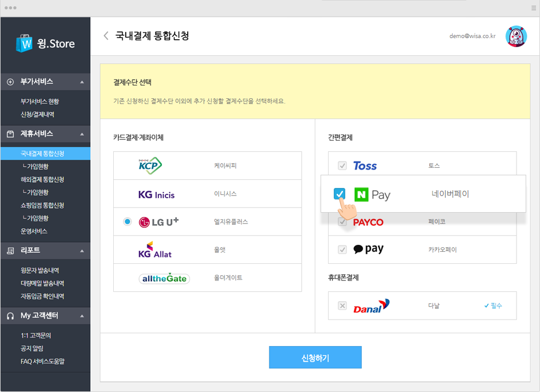Click the N Pay logo
The image size is (540, 392).
point(372,195)
